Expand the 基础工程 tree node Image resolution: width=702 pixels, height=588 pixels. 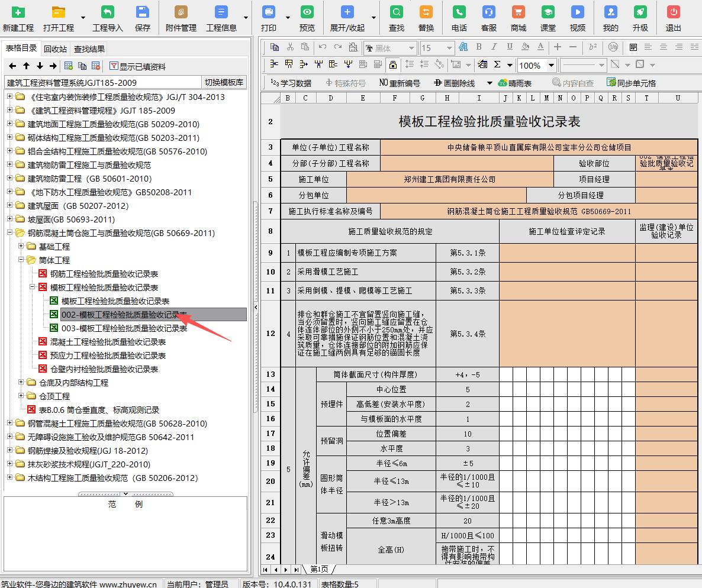(x=21, y=246)
